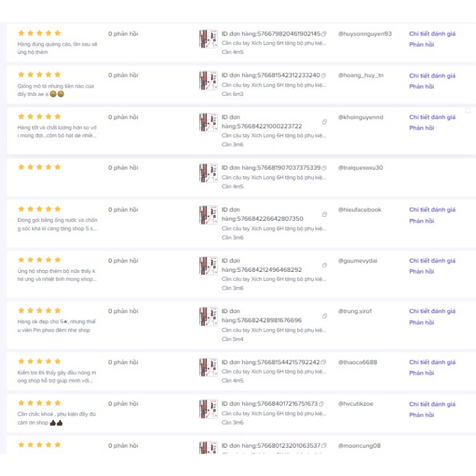Copy order ID 576682428981676696
The width and height of the screenshot is (476, 476).
[324, 316]
